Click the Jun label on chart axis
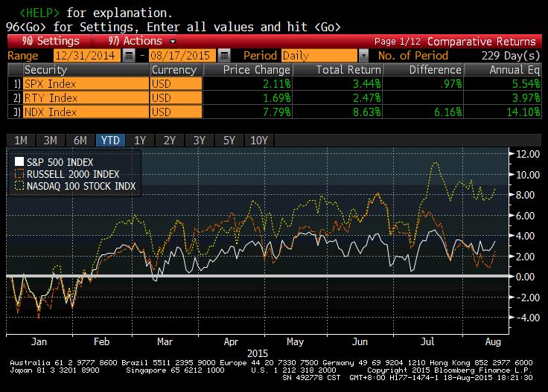 click(x=360, y=341)
